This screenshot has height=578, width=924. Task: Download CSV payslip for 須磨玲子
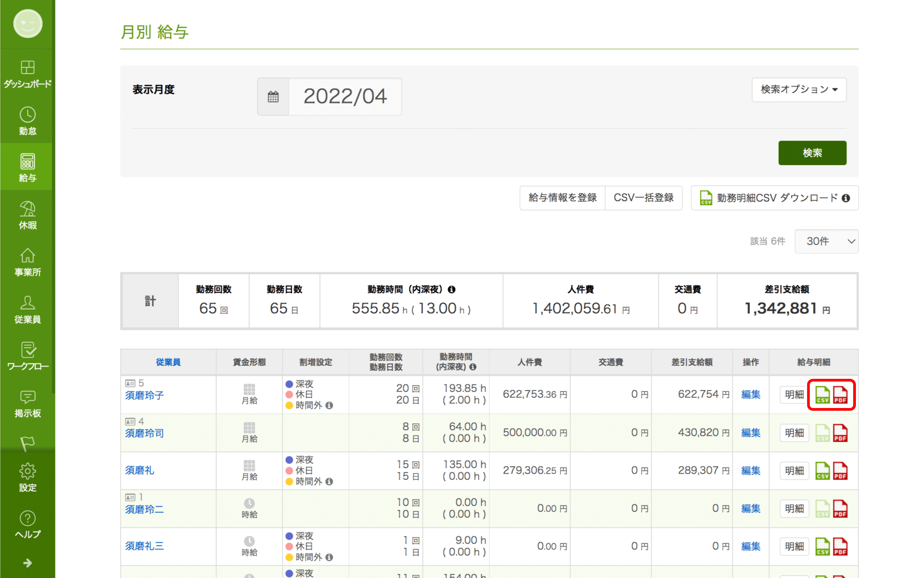tap(822, 395)
